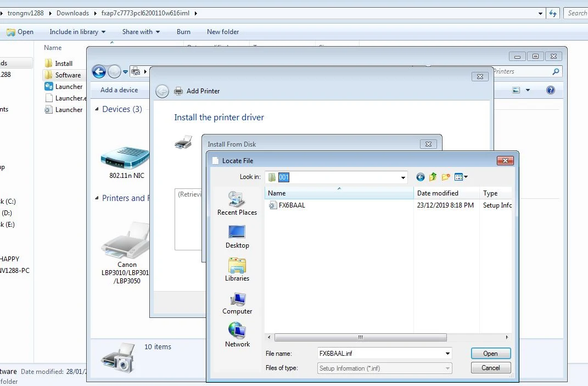The width and height of the screenshot is (588, 386).
Task: Select the Launcher.e file in Explorer
Action: click(x=66, y=98)
